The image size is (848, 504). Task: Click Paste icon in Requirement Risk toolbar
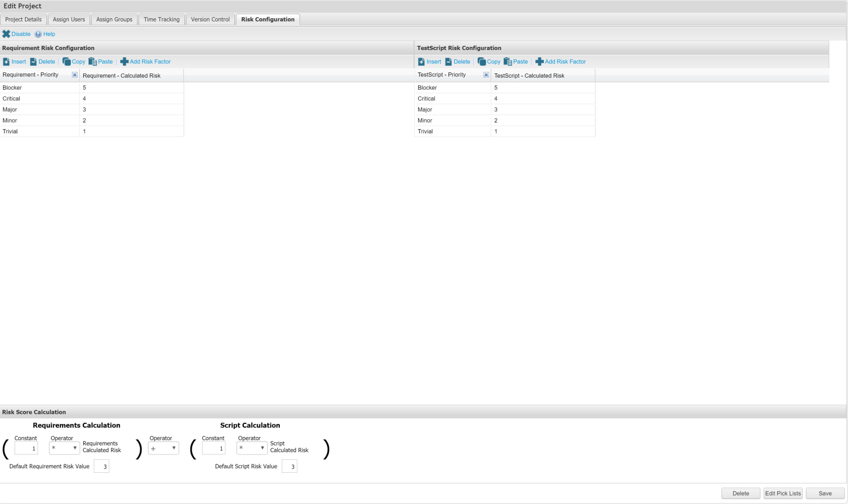pyautogui.click(x=93, y=61)
